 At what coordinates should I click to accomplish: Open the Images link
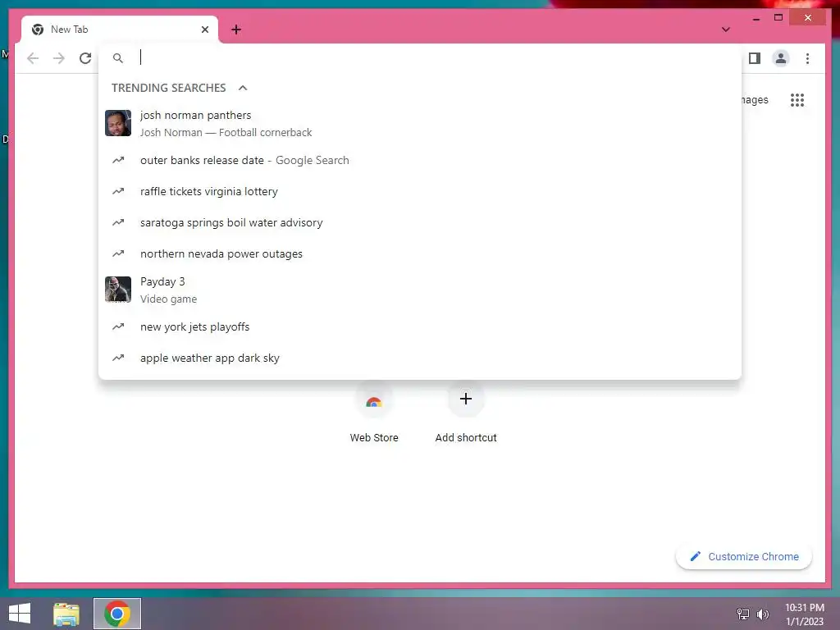[x=755, y=99]
